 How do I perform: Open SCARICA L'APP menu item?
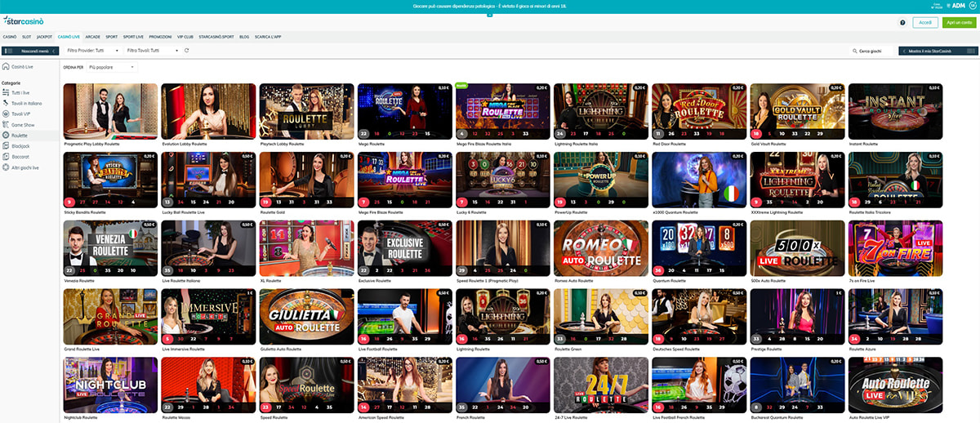click(268, 37)
